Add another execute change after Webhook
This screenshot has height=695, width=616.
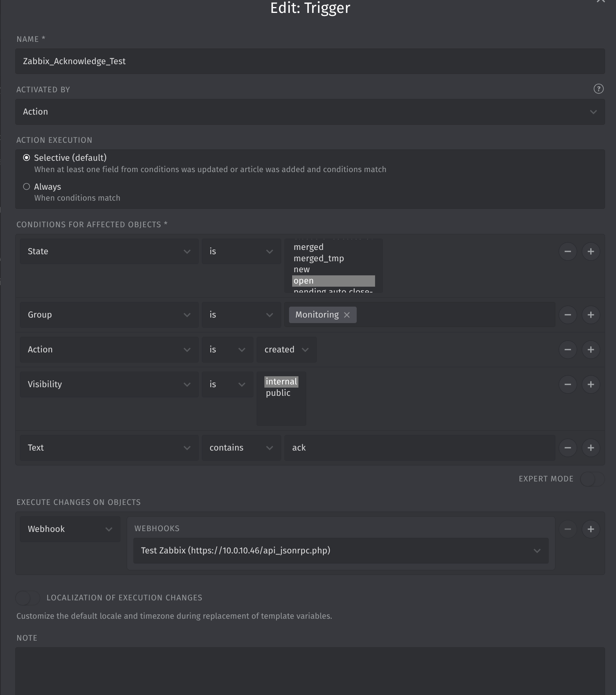tap(591, 529)
